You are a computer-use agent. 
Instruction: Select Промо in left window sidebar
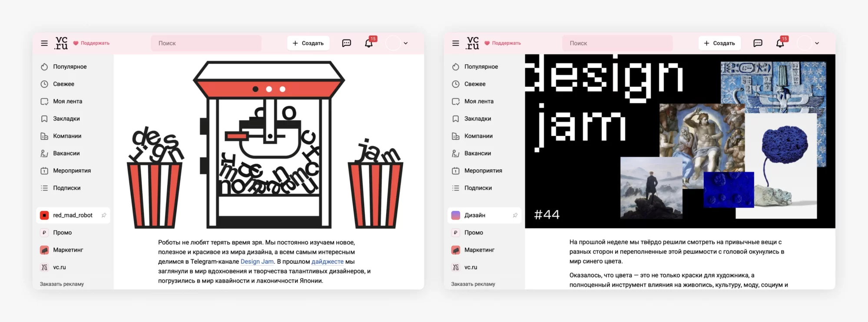[62, 233]
